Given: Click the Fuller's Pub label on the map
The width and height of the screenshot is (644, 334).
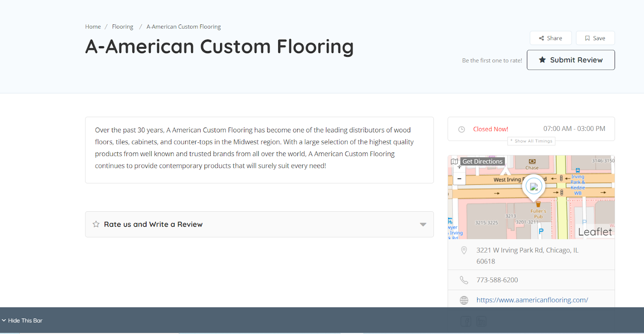Looking at the screenshot, I should [x=538, y=214].
